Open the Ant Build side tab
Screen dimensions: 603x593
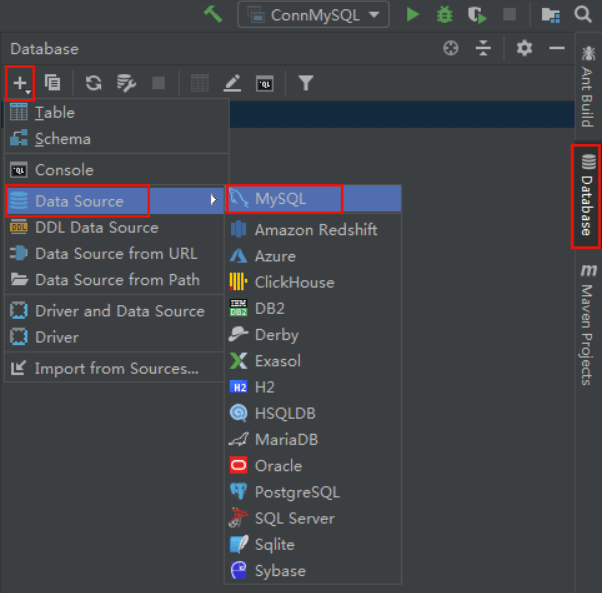[x=588, y=86]
